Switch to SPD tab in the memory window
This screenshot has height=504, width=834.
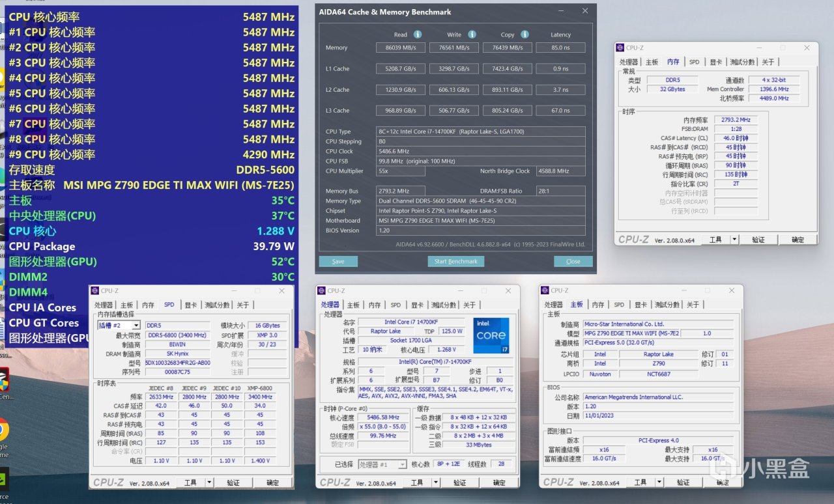695,62
